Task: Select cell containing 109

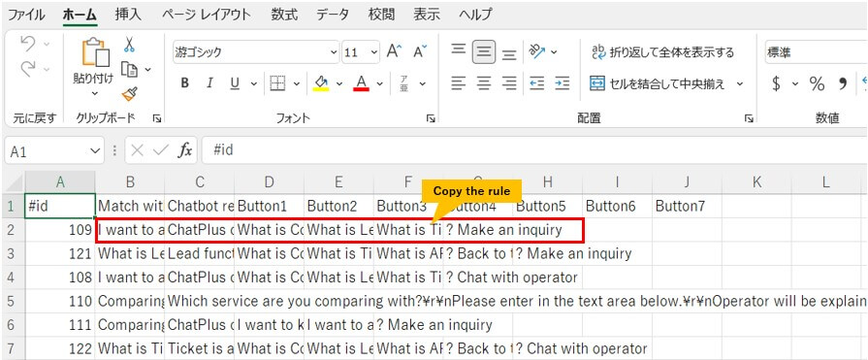Action: [60, 230]
